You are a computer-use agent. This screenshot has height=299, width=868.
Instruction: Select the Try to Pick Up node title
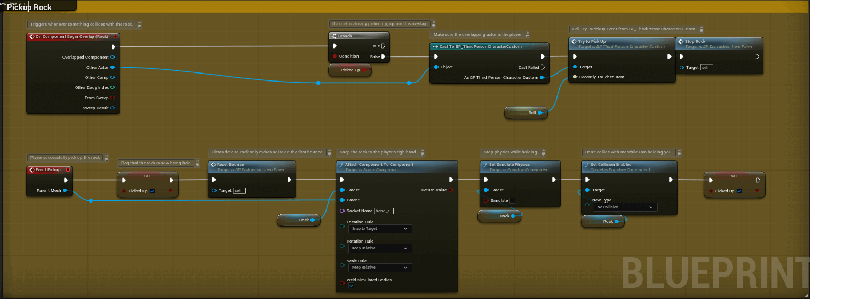point(592,41)
